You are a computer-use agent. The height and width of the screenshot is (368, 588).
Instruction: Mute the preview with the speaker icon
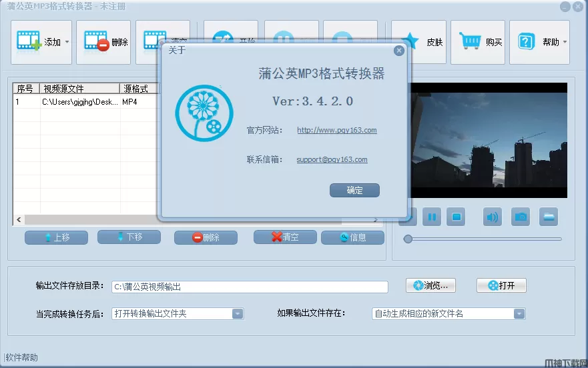pos(493,217)
